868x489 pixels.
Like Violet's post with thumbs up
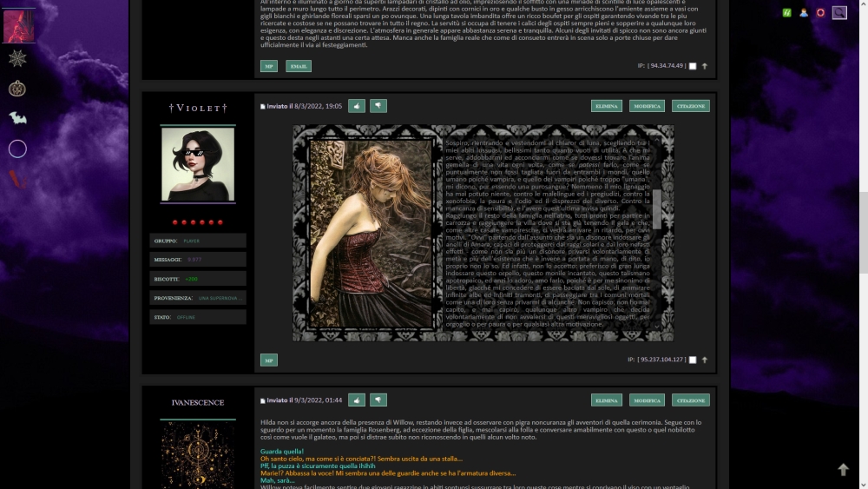pos(357,106)
